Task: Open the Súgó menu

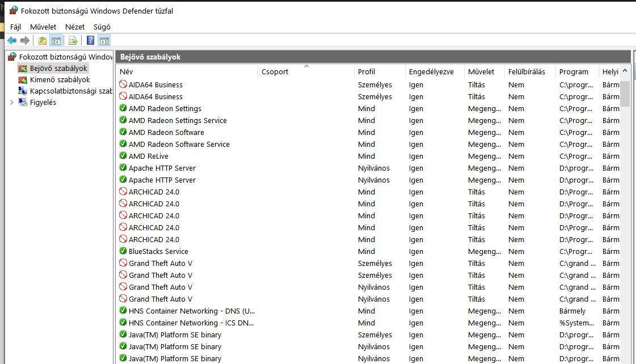Action: coord(102,27)
